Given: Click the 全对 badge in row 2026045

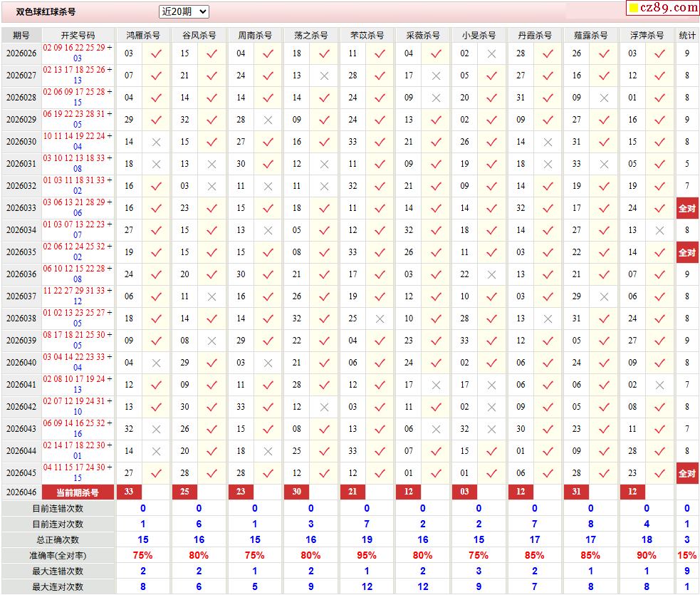Looking at the screenshot, I should point(686,473).
